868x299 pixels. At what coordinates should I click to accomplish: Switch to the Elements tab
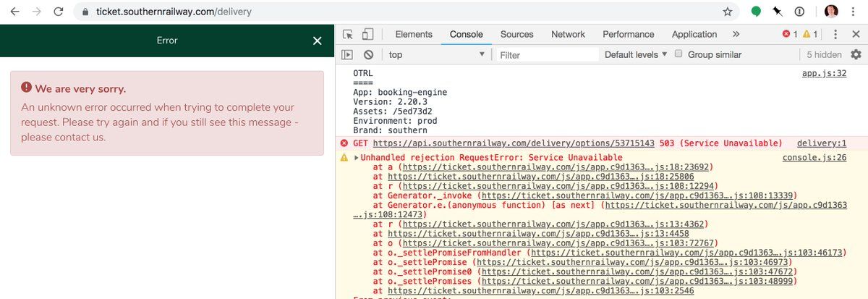414,34
